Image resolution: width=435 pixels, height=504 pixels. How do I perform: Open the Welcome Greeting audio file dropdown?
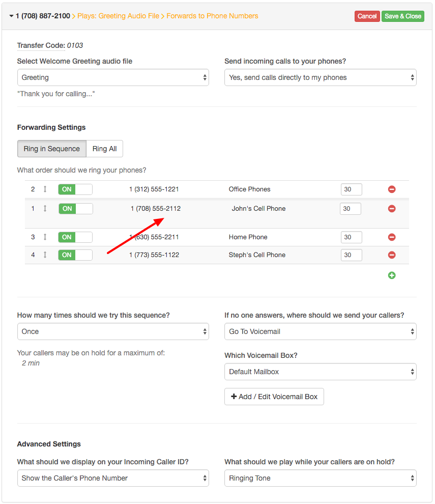113,77
